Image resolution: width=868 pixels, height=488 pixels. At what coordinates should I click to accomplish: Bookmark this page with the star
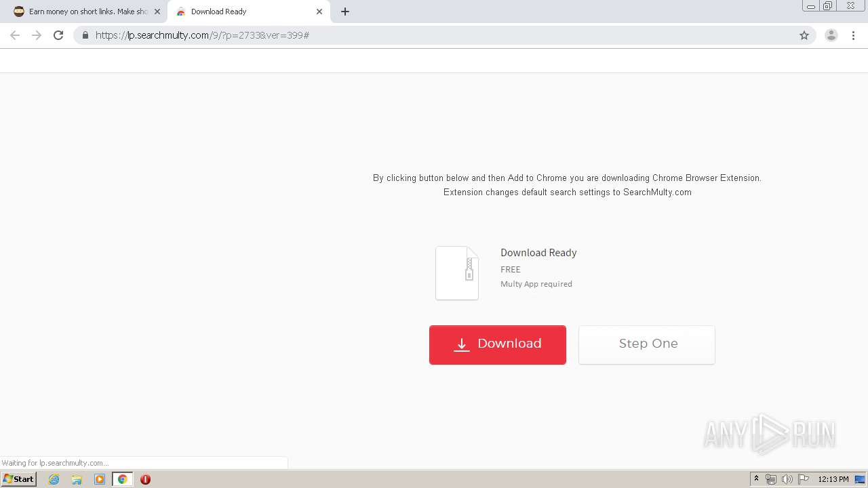click(804, 35)
